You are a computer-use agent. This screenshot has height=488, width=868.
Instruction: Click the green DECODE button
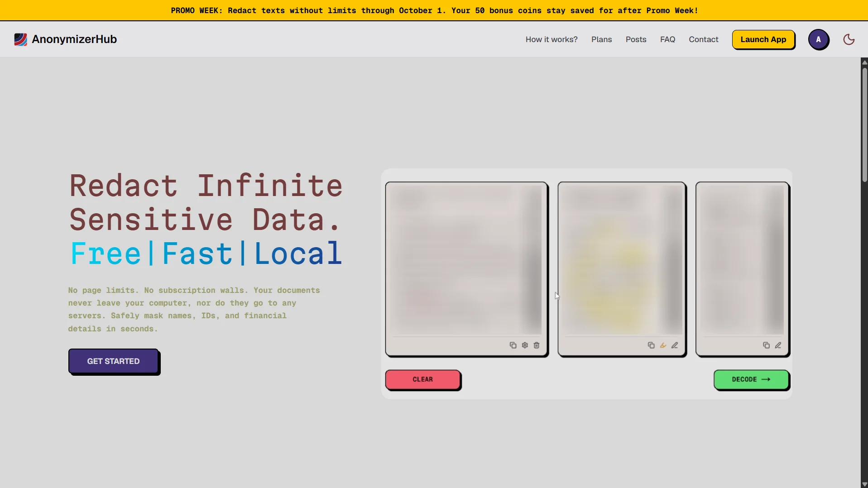(751, 379)
